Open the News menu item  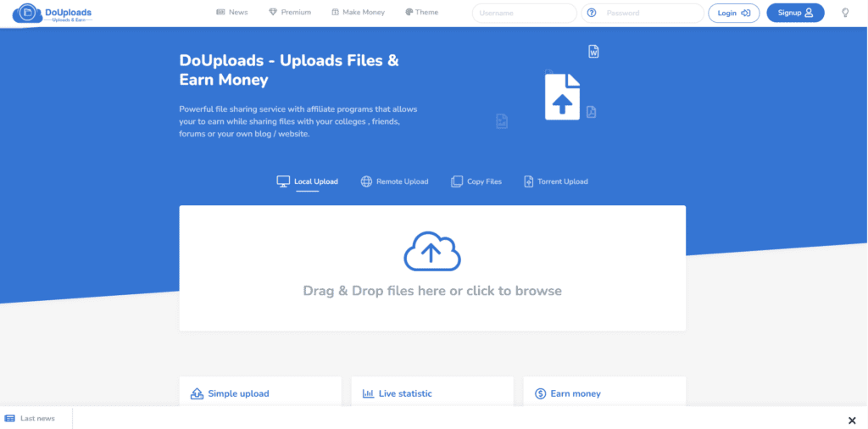(x=232, y=13)
